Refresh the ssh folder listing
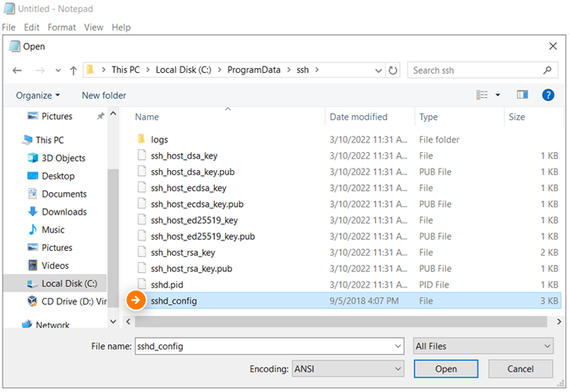 [x=393, y=71]
